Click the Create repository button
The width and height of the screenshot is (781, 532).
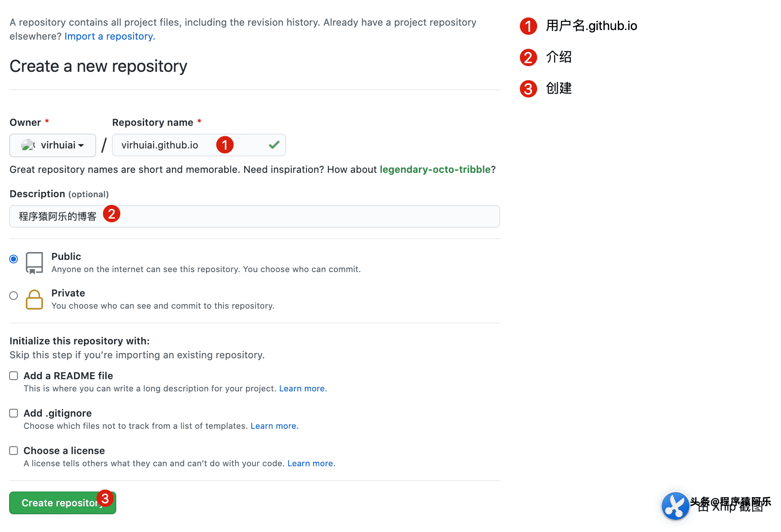tap(63, 503)
